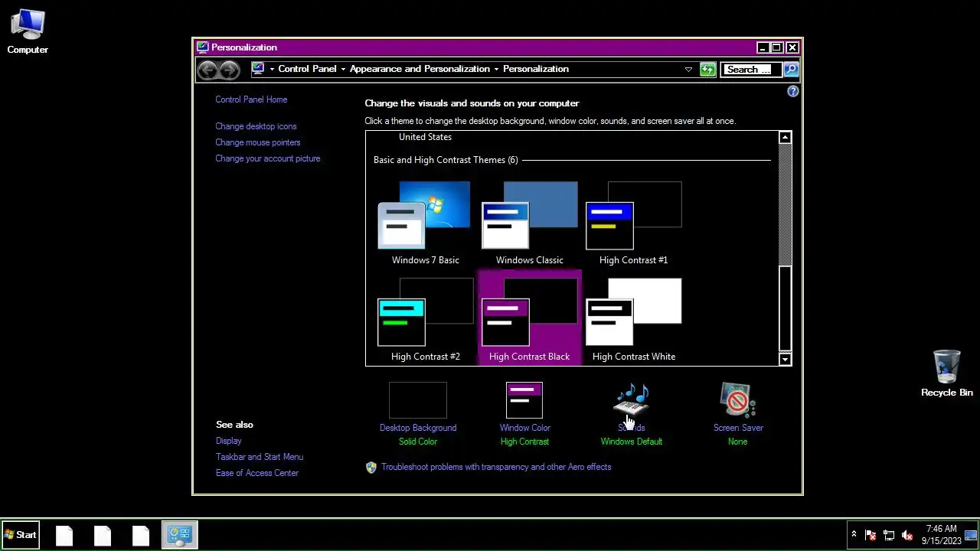Open the Sounds icon with music notes
Screen dimensions: 980x551
tap(632, 399)
